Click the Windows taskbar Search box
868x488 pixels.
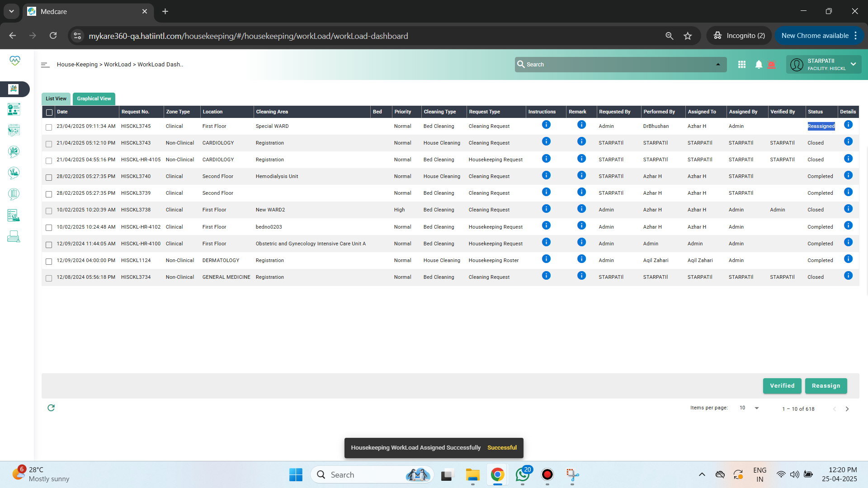coord(372,474)
